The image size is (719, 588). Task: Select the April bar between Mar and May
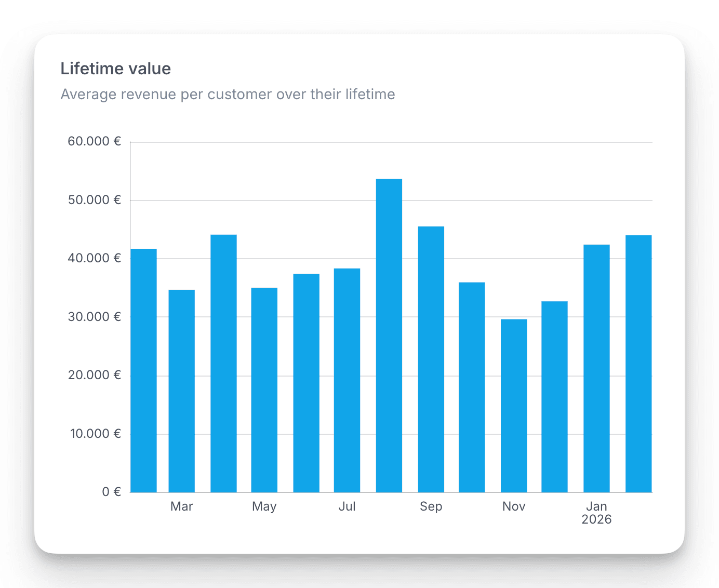pyautogui.click(x=223, y=364)
